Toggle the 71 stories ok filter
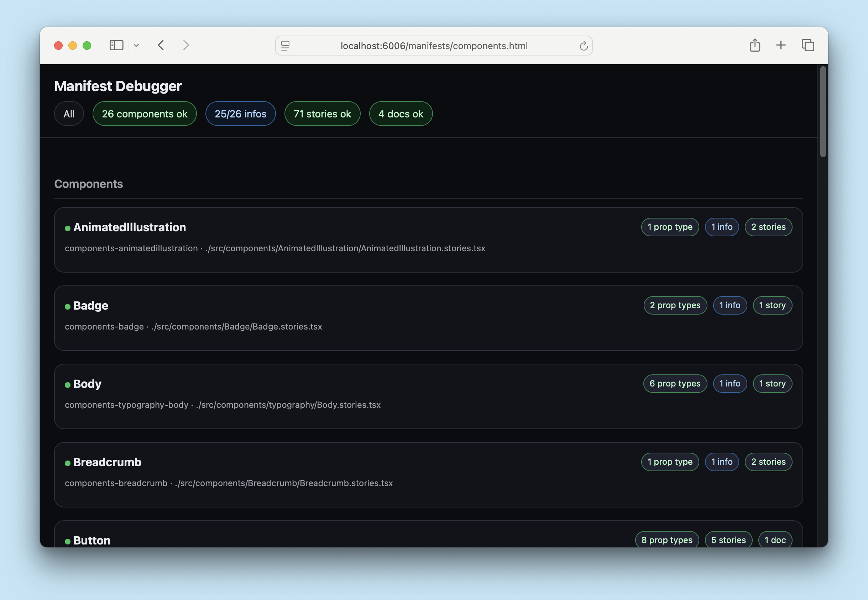Viewport: 868px width, 600px height. pyautogui.click(x=322, y=114)
